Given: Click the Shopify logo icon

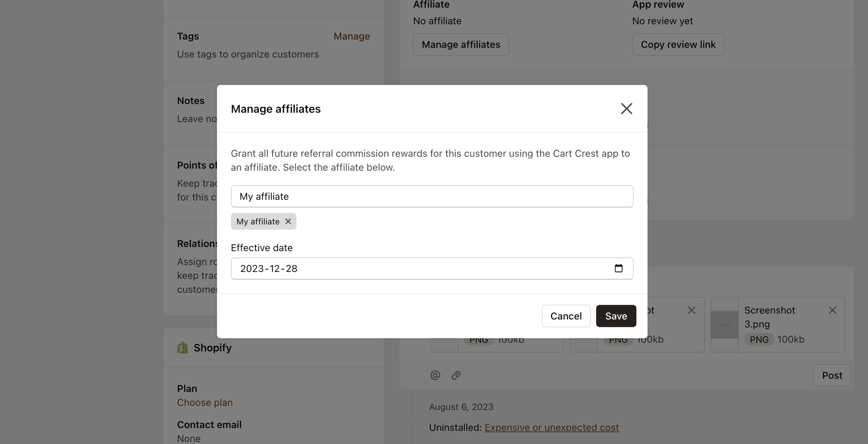Looking at the screenshot, I should [183, 347].
